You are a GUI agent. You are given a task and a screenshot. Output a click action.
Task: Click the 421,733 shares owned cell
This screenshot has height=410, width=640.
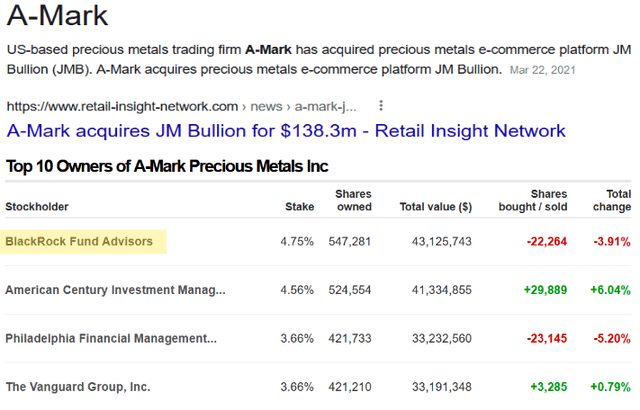350,339
